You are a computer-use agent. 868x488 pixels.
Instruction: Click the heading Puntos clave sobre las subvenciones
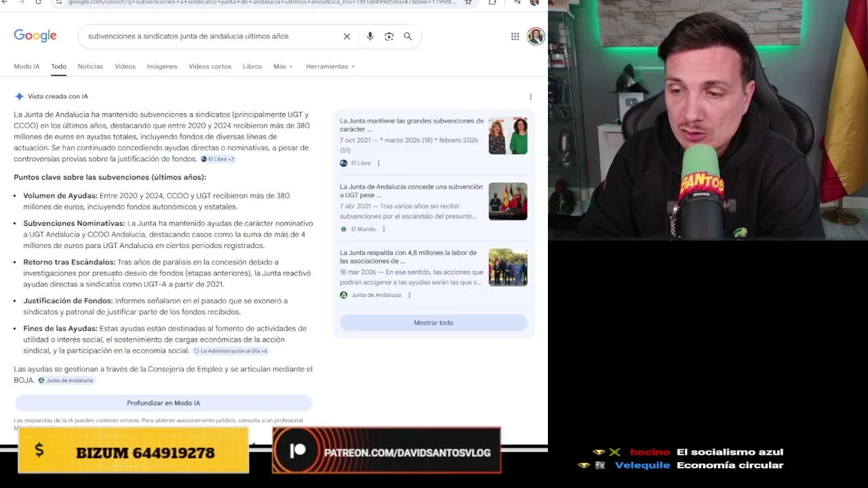(x=110, y=178)
